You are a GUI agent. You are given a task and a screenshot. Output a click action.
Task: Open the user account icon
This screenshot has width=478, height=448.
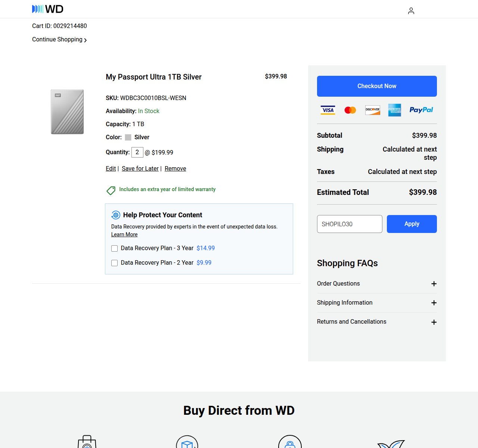click(x=411, y=11)
